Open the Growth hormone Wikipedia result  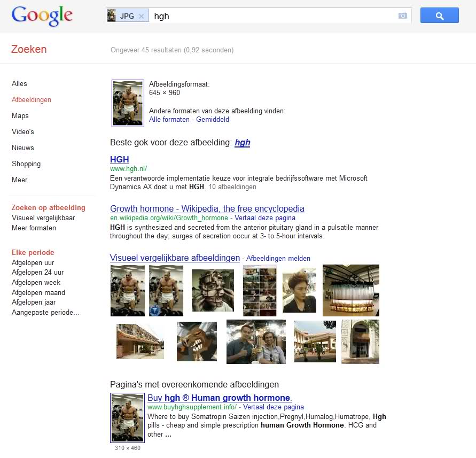(x=207, y=208)
